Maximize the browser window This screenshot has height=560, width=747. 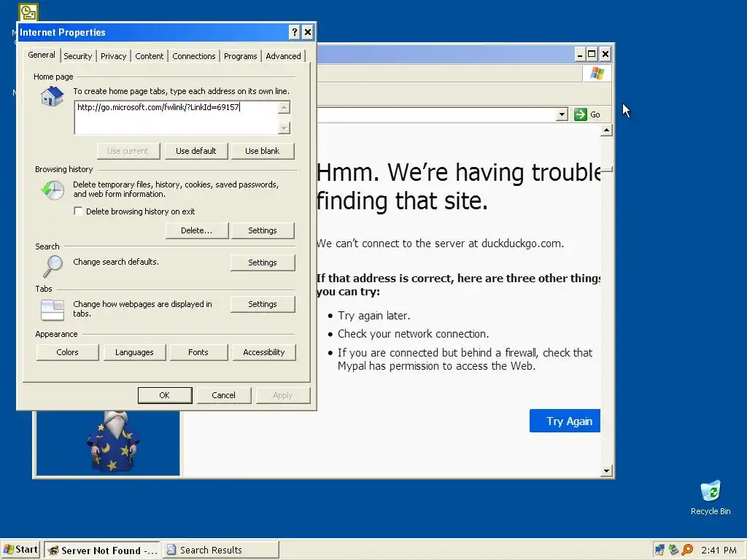click(x=592, y=54)
